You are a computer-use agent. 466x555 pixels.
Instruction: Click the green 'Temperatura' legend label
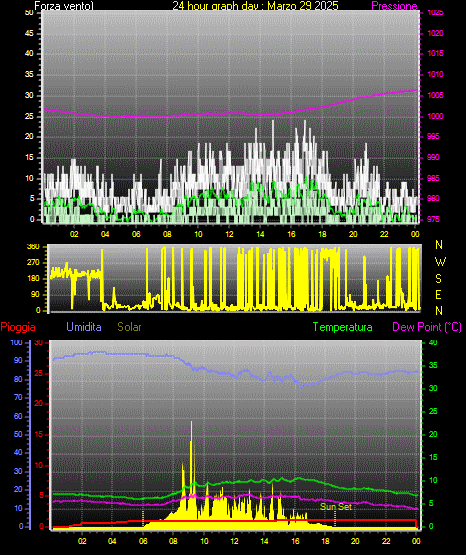click(x=343, y=327)
